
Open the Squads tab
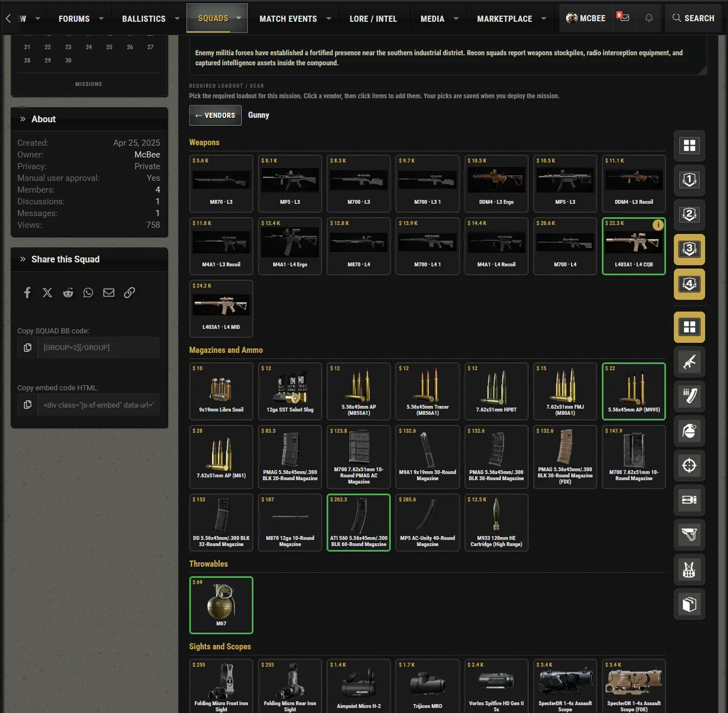213,18
